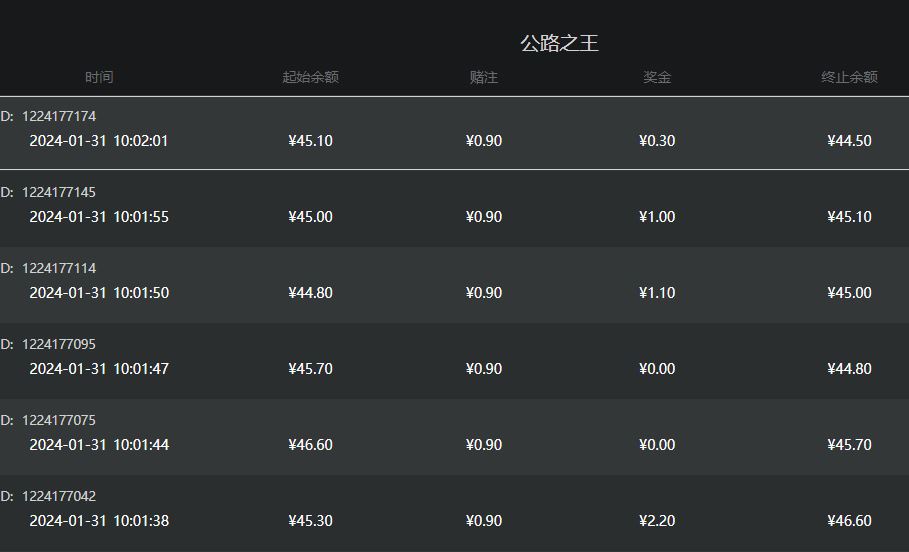Viewport: 909px width, 552px height.
Task: Select bet record ID 1224177095
Action: [454, 361]
